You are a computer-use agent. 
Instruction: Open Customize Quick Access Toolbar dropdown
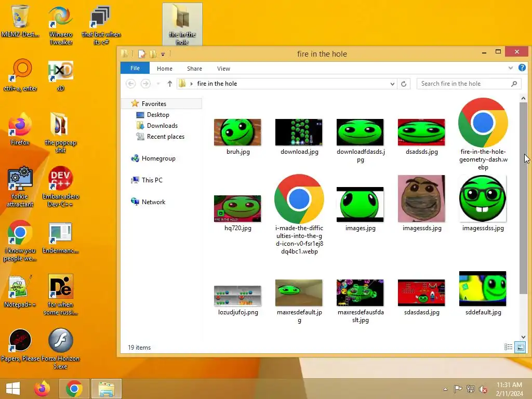tap(163, 54)
